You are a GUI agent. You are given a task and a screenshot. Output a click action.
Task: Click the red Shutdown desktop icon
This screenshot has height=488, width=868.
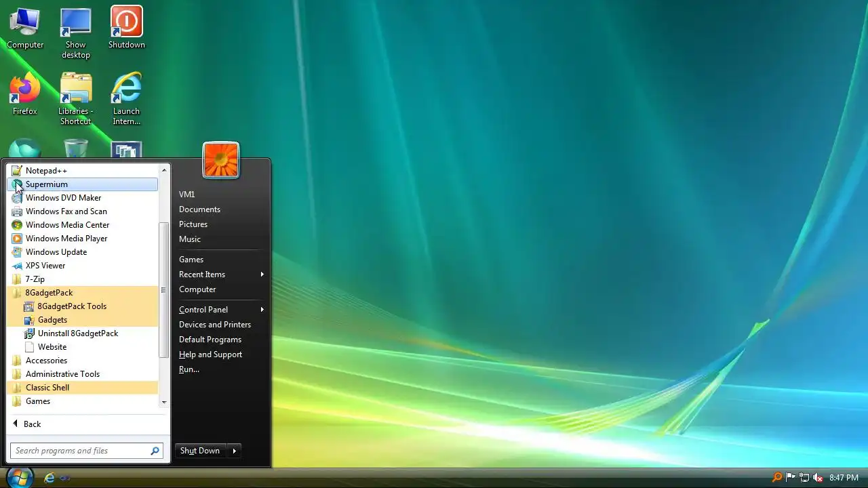tap(126, 28)
